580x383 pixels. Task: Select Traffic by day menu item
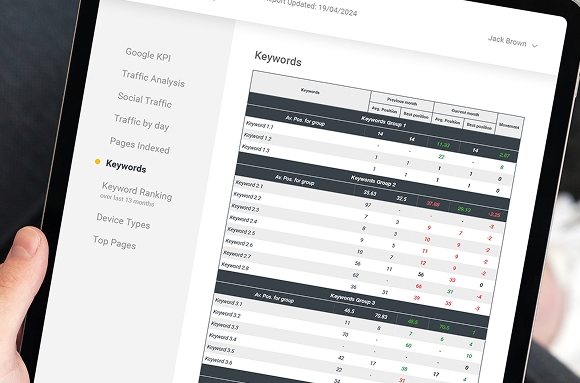142,122
